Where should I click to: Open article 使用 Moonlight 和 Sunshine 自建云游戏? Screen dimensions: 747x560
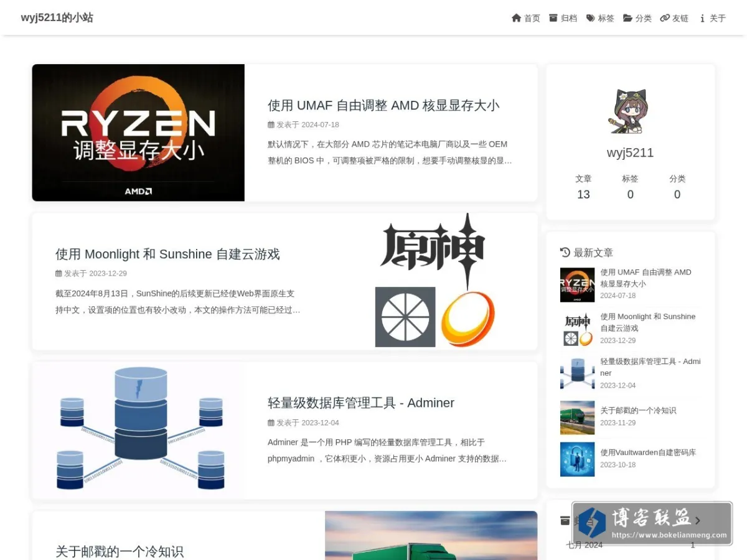pyautogui.click(x=167, y=254)
